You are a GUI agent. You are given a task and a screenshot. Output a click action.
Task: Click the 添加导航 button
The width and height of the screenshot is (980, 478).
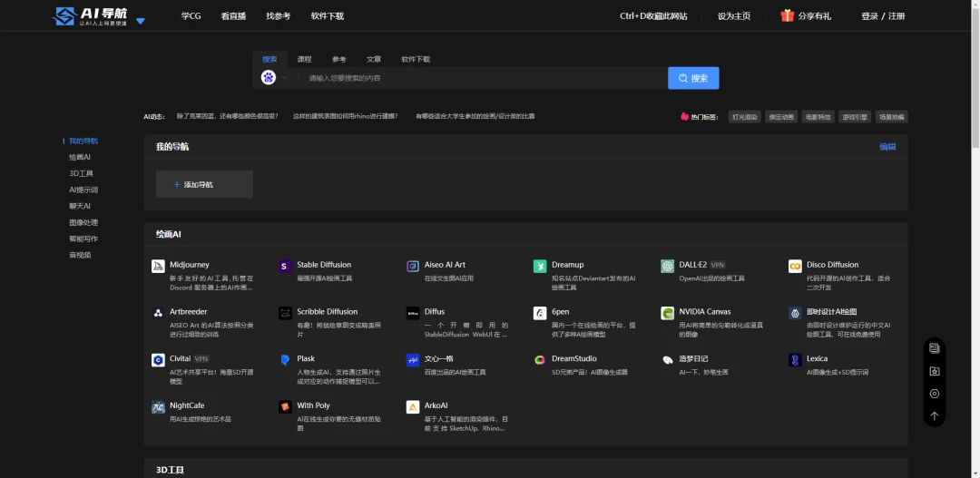(204, 184)
